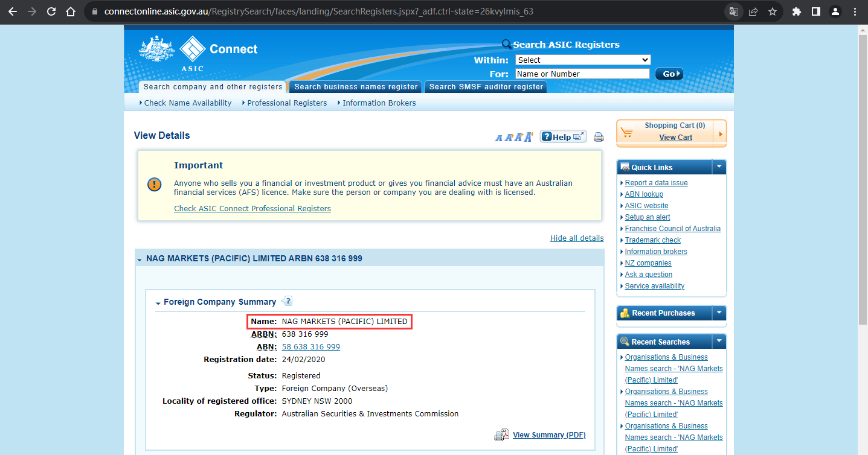Click the Name or Number input field

click(582, 74)
